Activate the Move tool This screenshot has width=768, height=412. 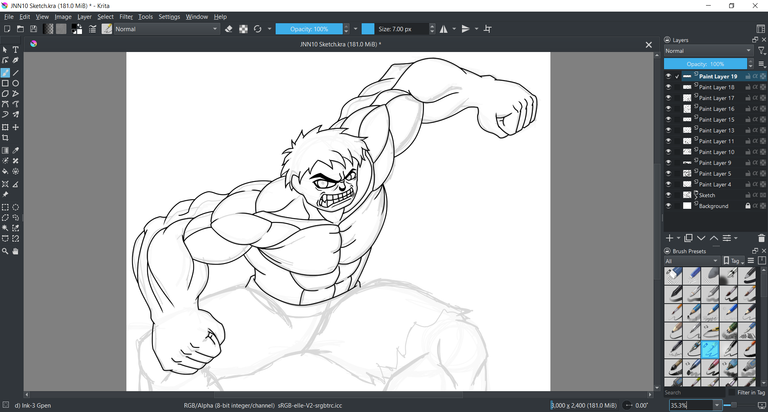pyautogui.click(x=16, y=127)
